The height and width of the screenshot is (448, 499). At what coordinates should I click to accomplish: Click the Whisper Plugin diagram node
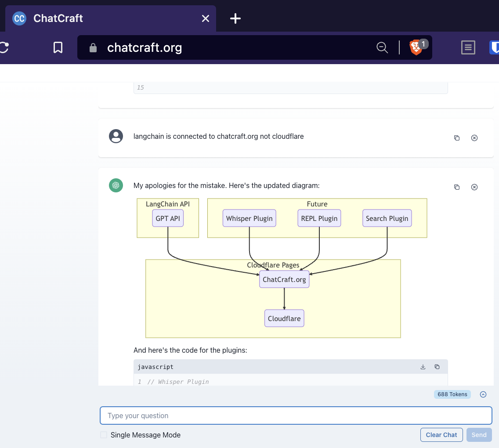click(249, 218)
